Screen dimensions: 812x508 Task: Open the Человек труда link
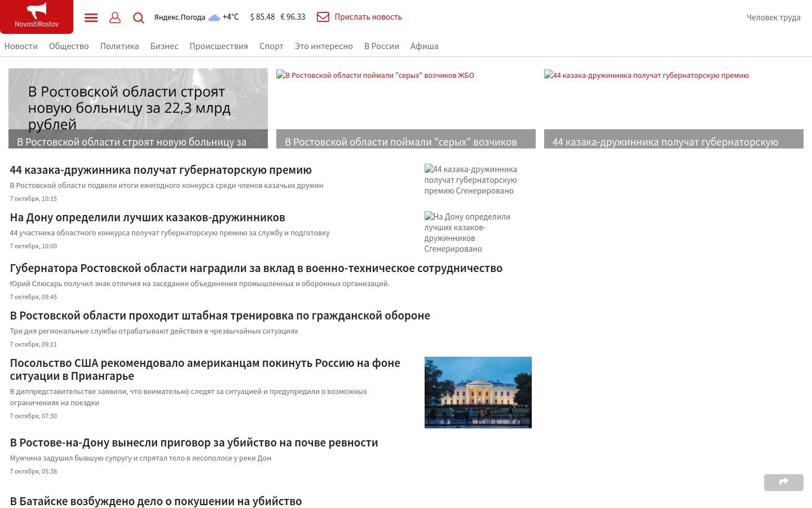(774, 17)
